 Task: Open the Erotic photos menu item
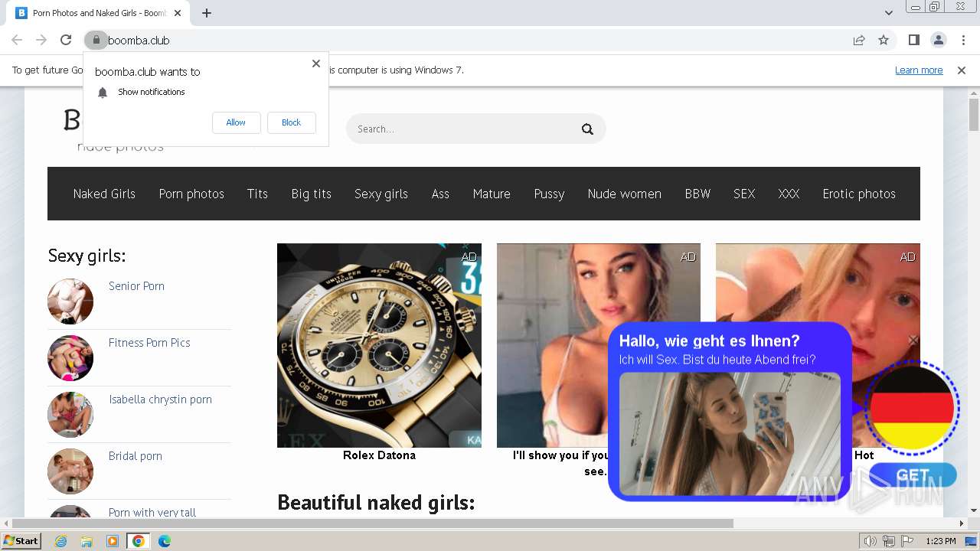click(x=859, y=194)
